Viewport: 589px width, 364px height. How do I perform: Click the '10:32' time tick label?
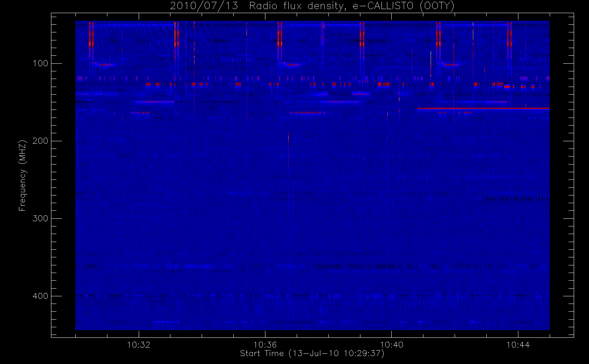click(139, 345)
